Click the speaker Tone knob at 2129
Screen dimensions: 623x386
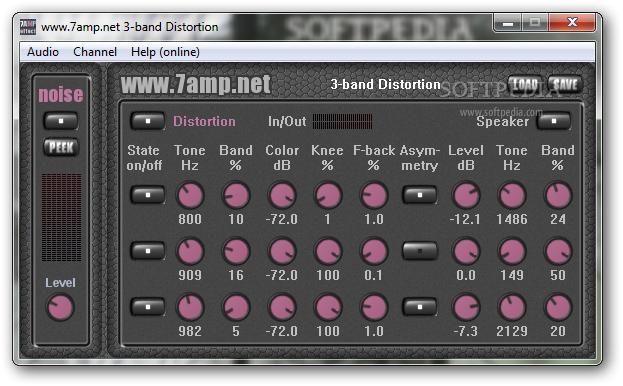pyautogui.click(x=512, y=307)
